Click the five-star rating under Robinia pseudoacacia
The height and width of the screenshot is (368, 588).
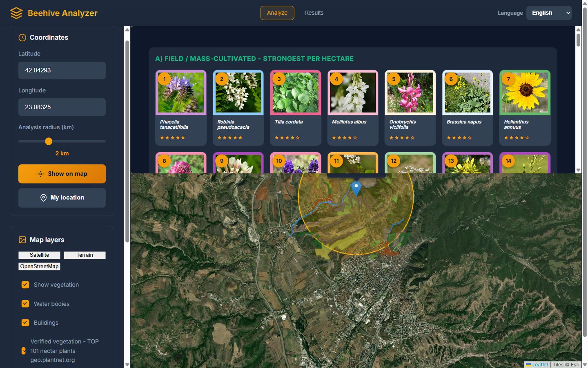(230, 138)
